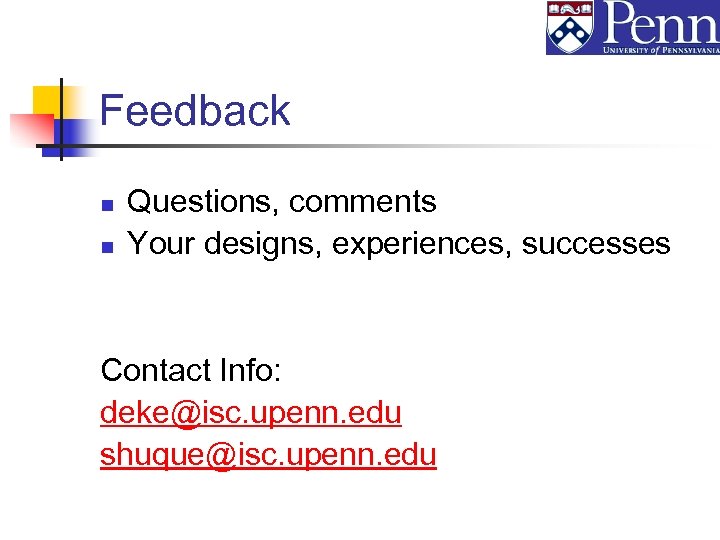
Task: Click the University of Pennsylvania tagline
Action: (x=660, y=47)
